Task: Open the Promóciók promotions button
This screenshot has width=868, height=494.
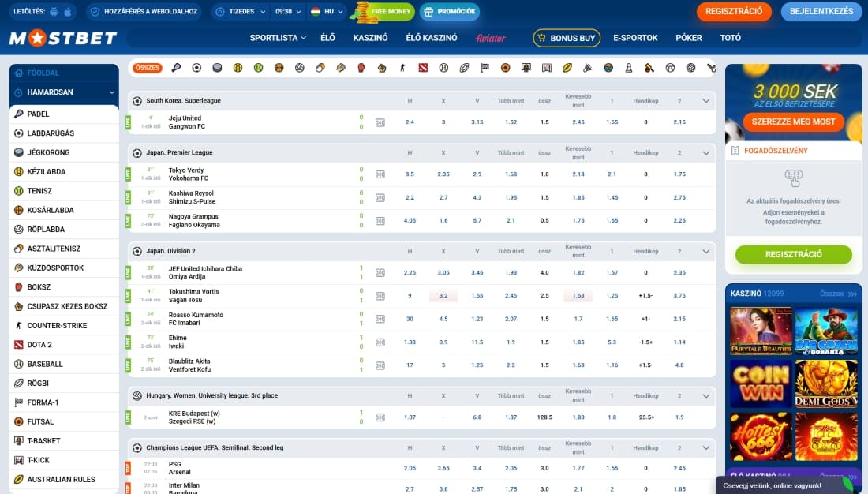Action: [450, 11]
